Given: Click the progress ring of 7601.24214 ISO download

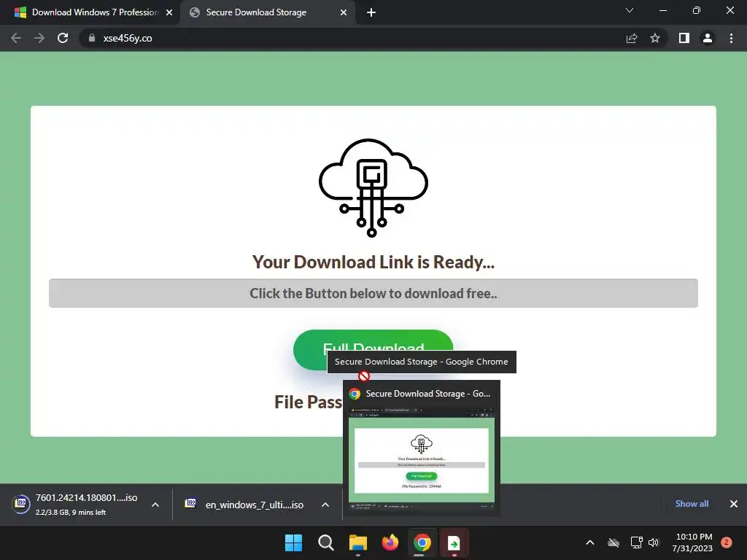Looking at the screenshot, I should 21,503.
